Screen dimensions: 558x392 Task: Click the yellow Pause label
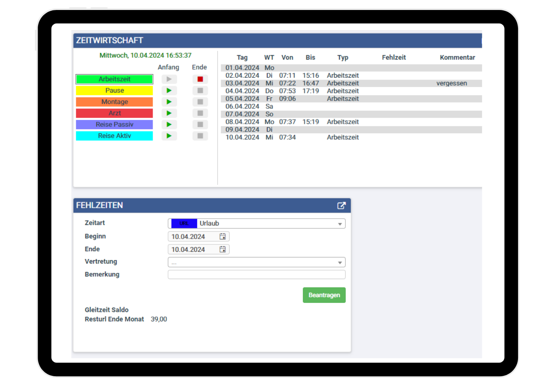point(114,91)
